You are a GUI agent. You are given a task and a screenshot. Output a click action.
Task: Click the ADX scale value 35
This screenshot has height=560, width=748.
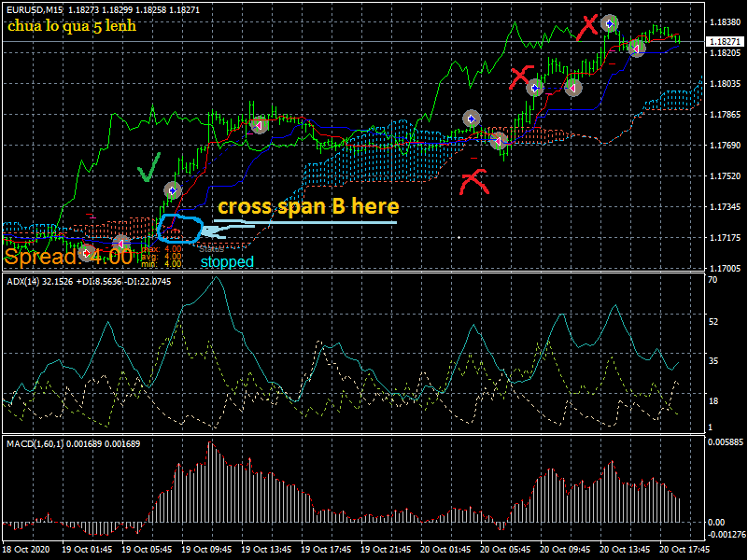point(713,361)
